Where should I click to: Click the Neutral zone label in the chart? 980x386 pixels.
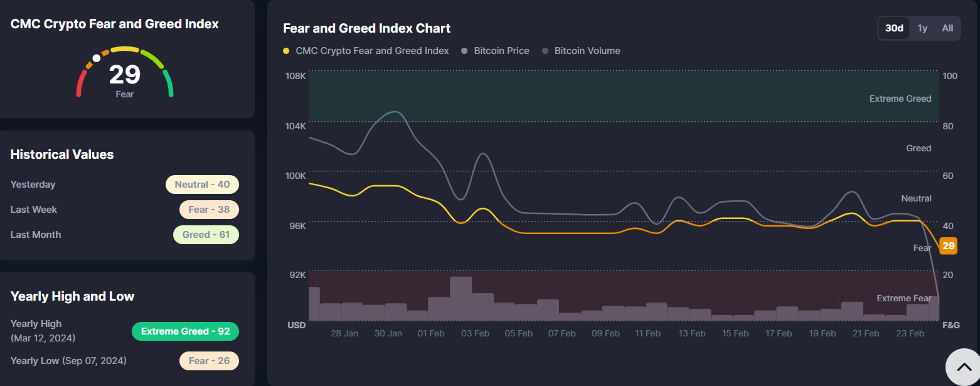[x=916, y=198]
